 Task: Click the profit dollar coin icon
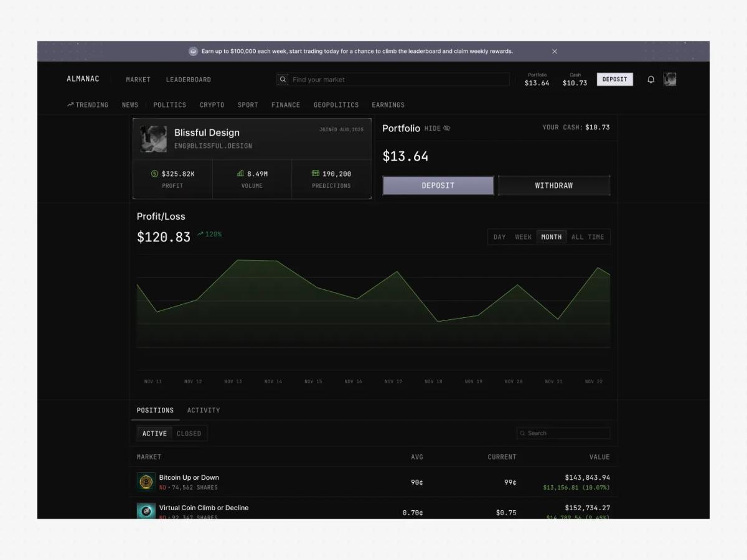pos(155,174)
